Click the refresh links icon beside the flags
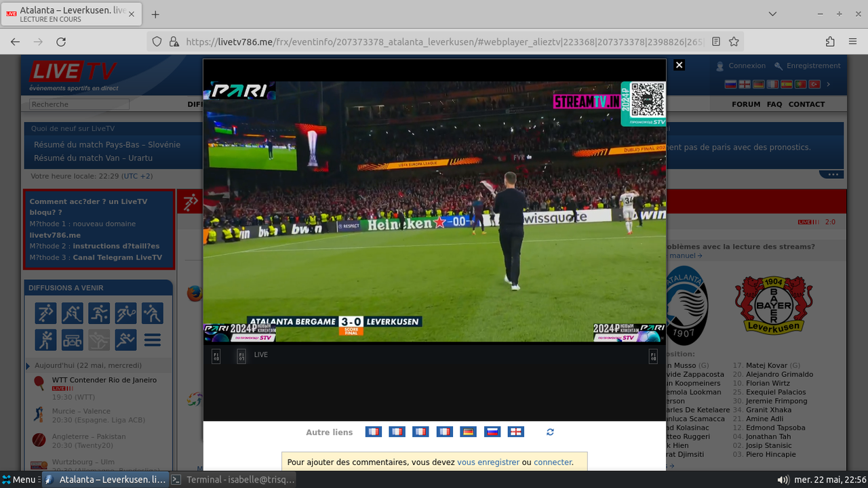The image size is (868, 488). click(x=550, y=432)
